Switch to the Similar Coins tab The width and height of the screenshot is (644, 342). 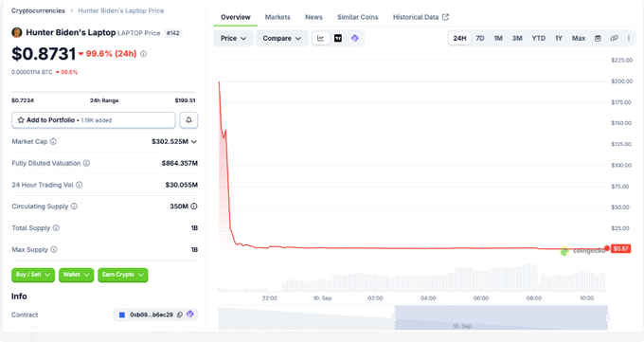(x=358, y=17)
